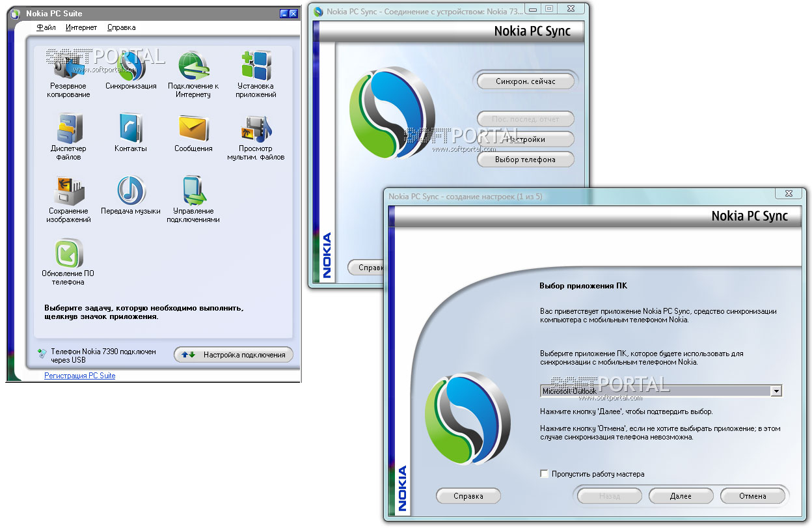Click the Отмена button in the wizard

click(753, 496)
